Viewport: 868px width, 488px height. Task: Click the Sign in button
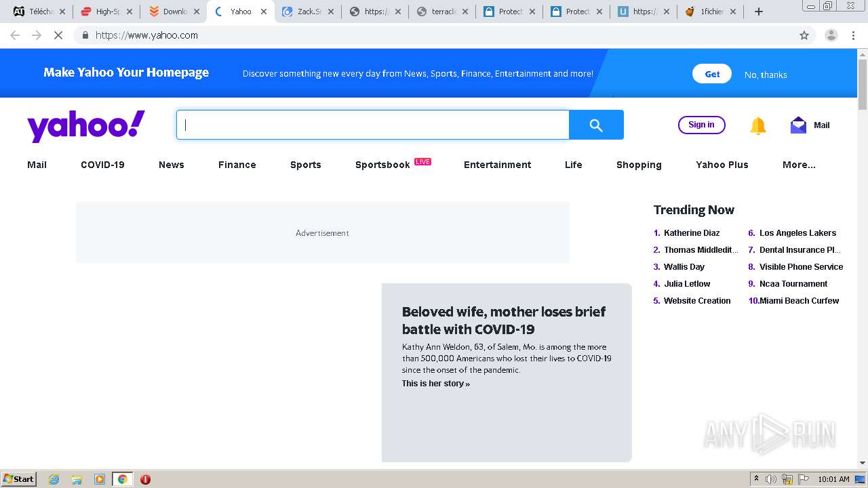click(x=701, y=125)
